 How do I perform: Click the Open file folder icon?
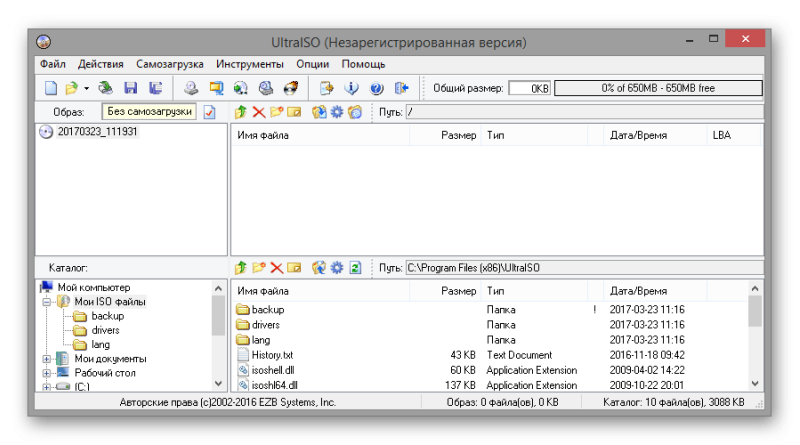(x=71, y=88)
